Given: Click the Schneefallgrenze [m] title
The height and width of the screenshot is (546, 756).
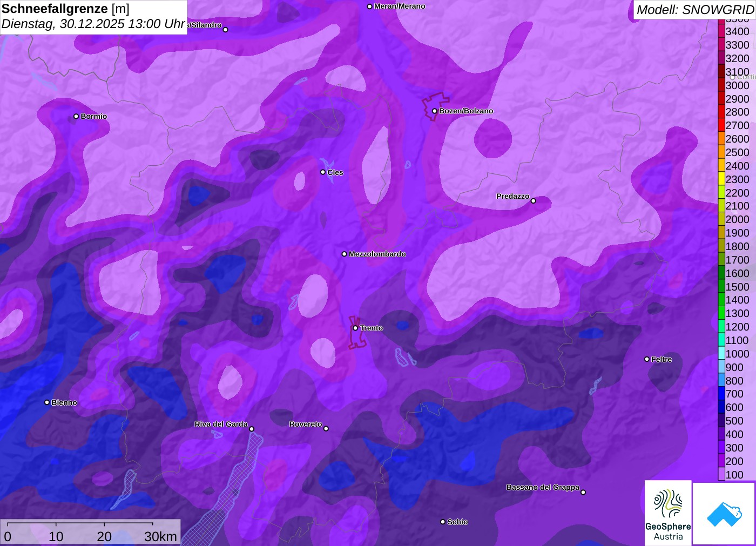Looking at the screenshot, I should 65,9.
